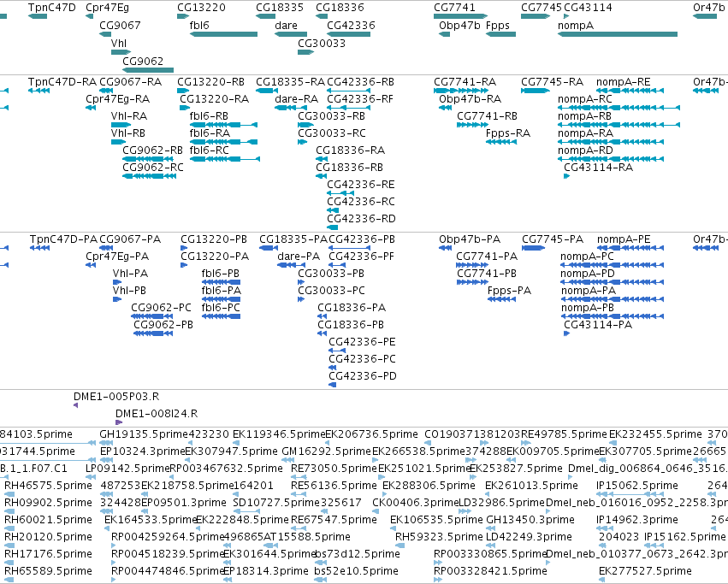Select the CG43114-RA transcript label
The image size is (728, 584).
[x=599, y=168]
